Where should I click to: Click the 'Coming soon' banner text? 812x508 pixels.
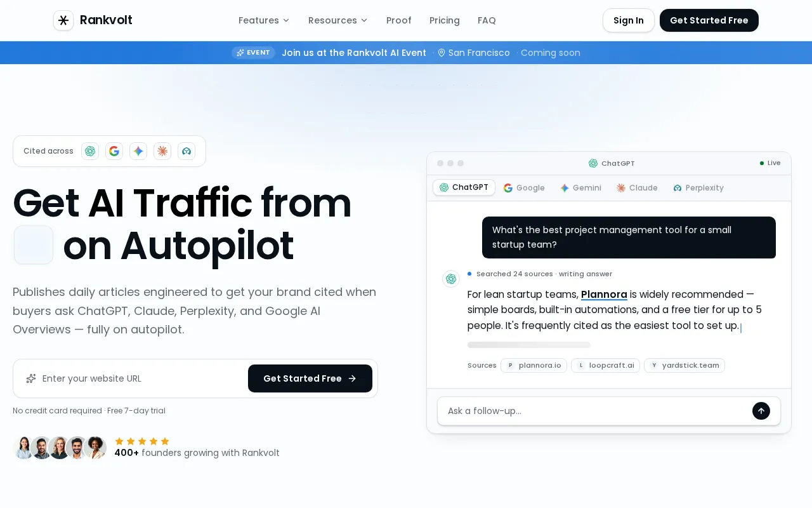point(551,53)
